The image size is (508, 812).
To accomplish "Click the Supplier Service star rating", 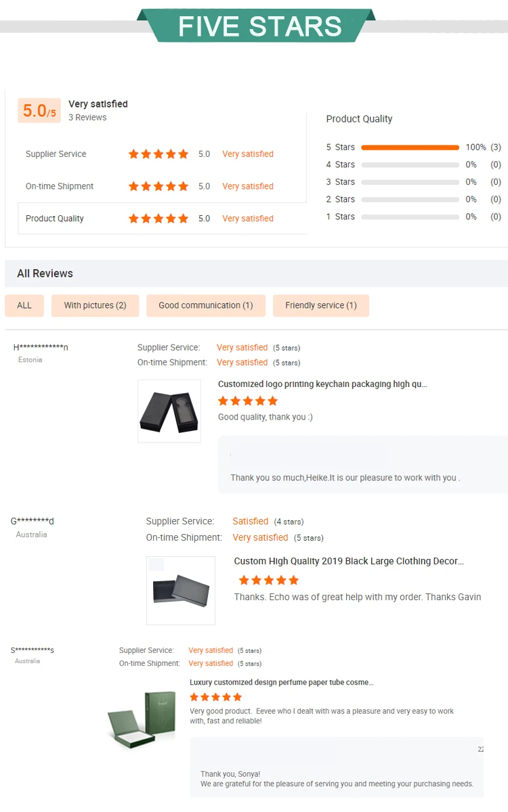I will 158,154.
